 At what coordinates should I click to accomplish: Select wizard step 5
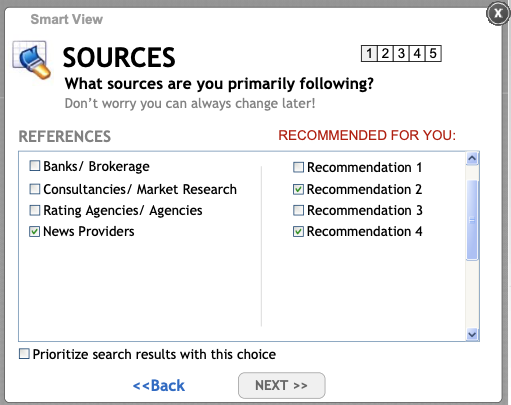433,54
